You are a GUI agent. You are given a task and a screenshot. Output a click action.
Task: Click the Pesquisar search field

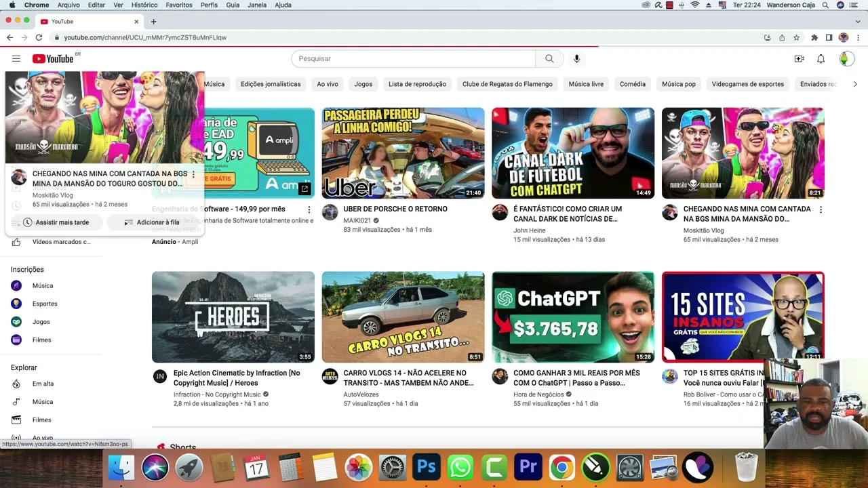point(413,59)
